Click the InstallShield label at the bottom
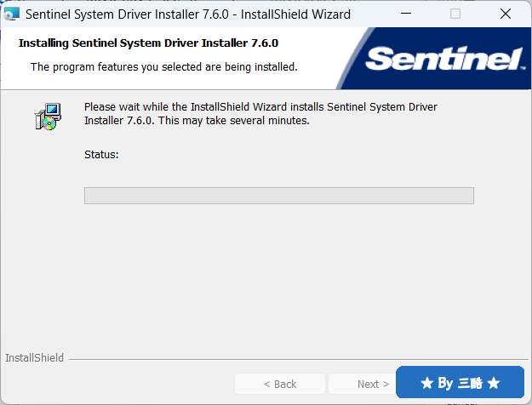This screenshot has width=532, height=405. [x=34, y=358]
